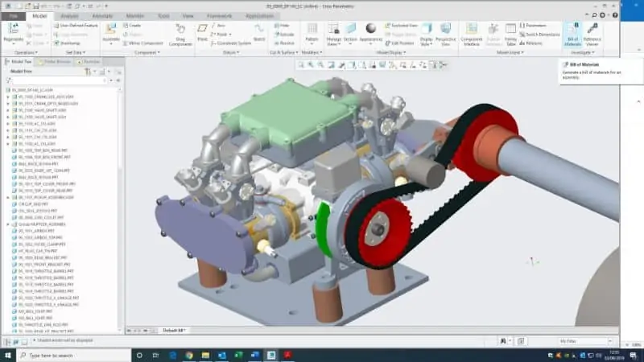
Task: Click Create component
Action: pos(132,26)
